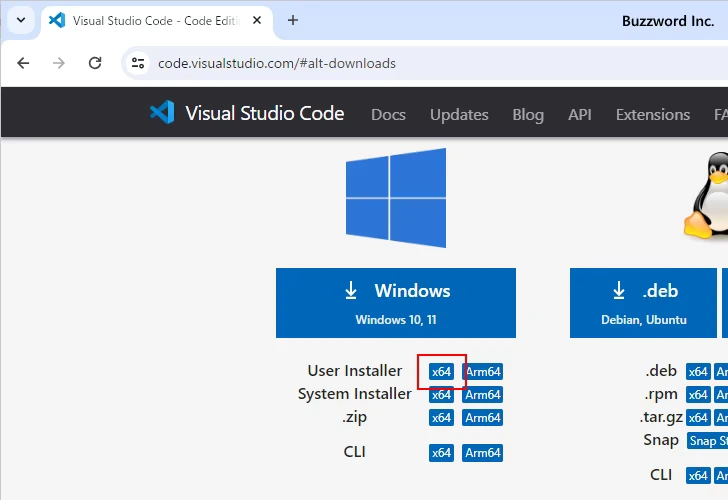Expand the tab search dropdown arrow

click(20, 20)
